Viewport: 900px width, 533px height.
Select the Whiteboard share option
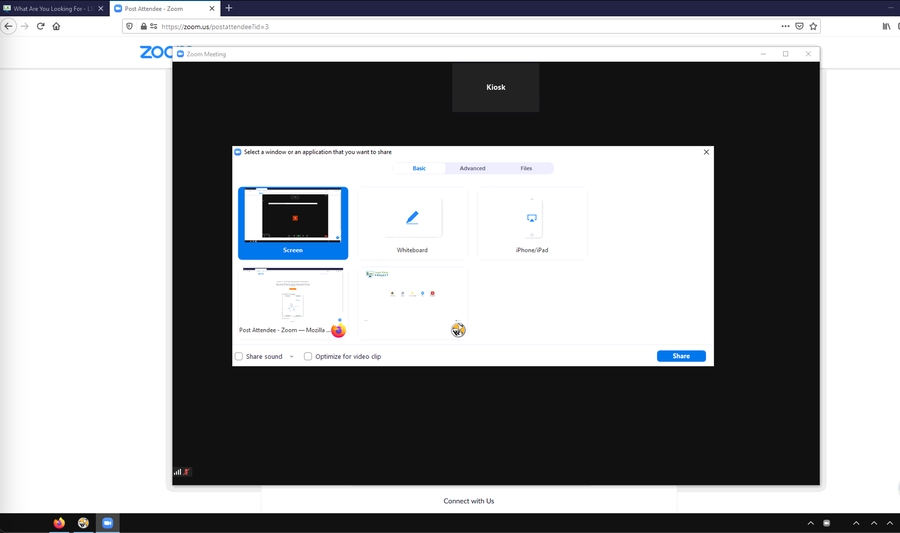click(412, 223)
